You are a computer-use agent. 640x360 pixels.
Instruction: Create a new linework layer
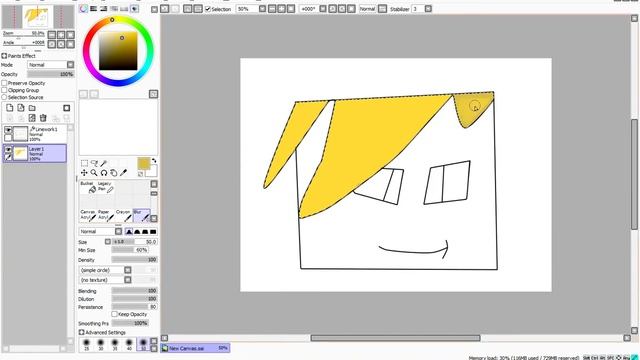[x=21, y=108]
